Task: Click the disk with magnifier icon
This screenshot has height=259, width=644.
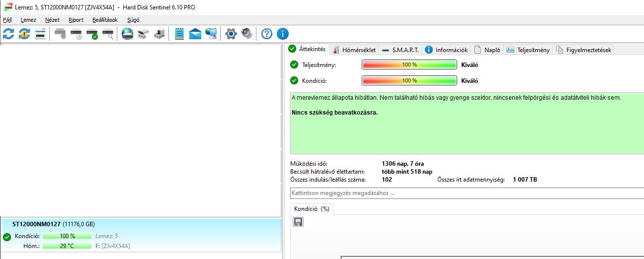Action: [108, 34]
